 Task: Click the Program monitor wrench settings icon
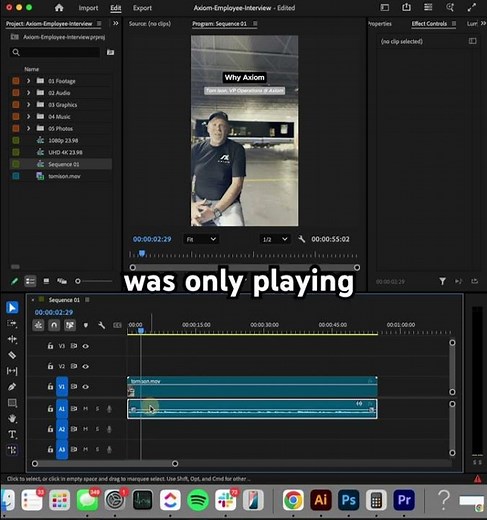tap(302, 239)
